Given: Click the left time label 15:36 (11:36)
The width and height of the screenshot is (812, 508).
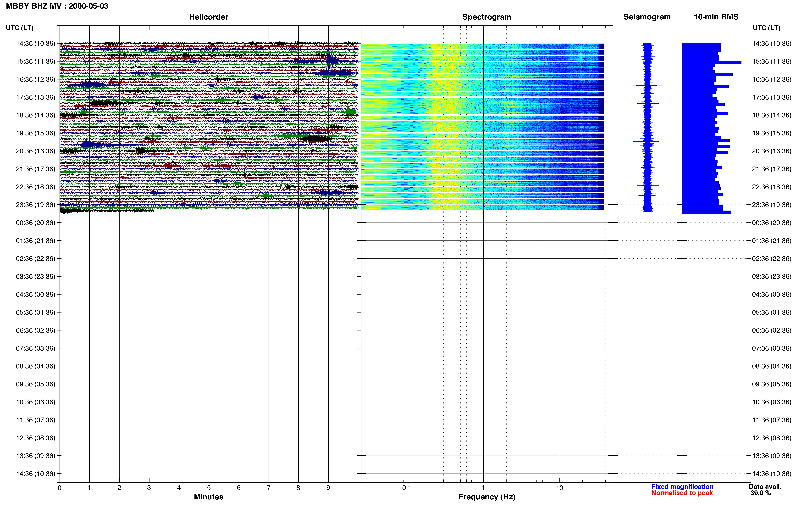Looking at the screenshot, I should pos(36,61).
